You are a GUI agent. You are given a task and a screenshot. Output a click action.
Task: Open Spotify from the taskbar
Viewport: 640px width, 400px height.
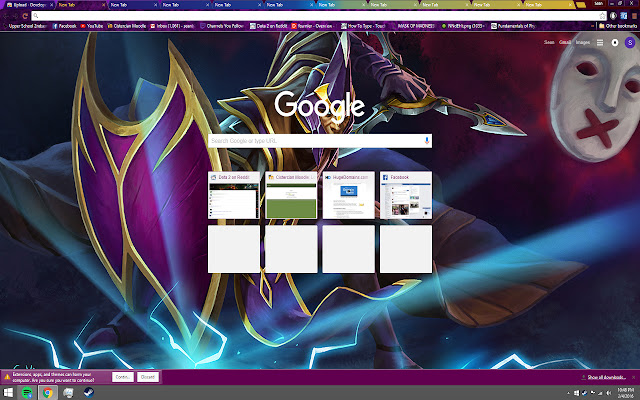(x=27, y=393)
